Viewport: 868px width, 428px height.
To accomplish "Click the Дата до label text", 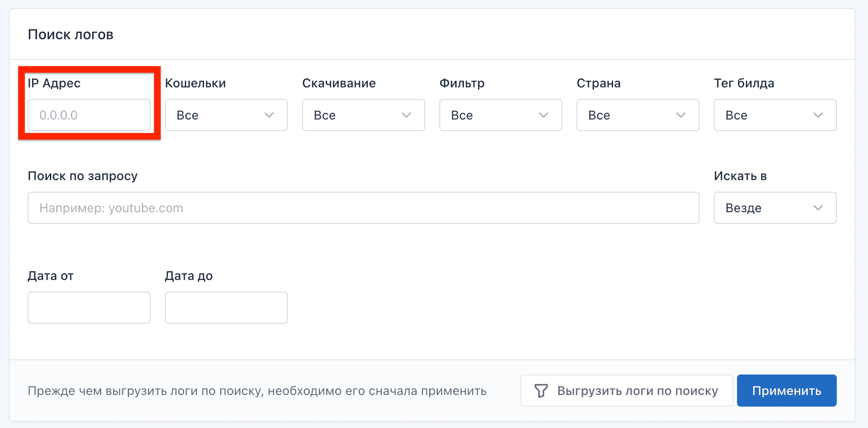I will point(188,276).
